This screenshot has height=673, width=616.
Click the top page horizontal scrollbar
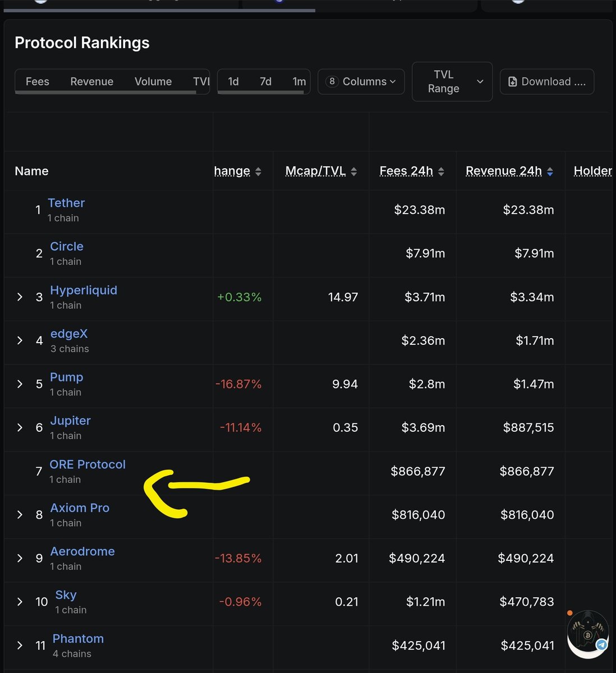pyautogui.click(x=159, y=10)
